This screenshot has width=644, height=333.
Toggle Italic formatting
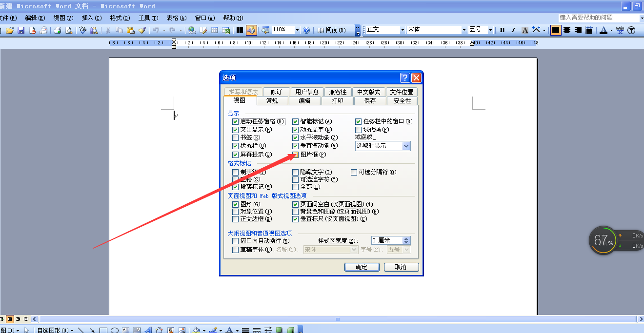[513, 30]
